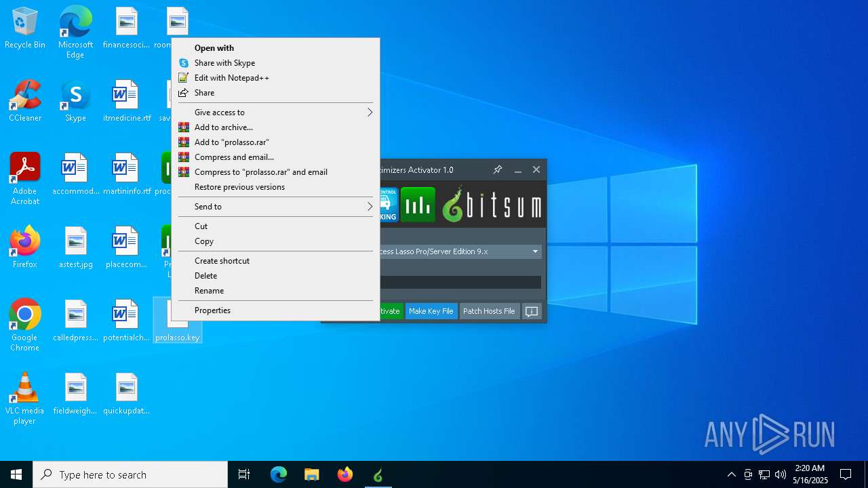The image size is (868, 488).
Task: Open Properties from context menu
Action: point(275,310)
